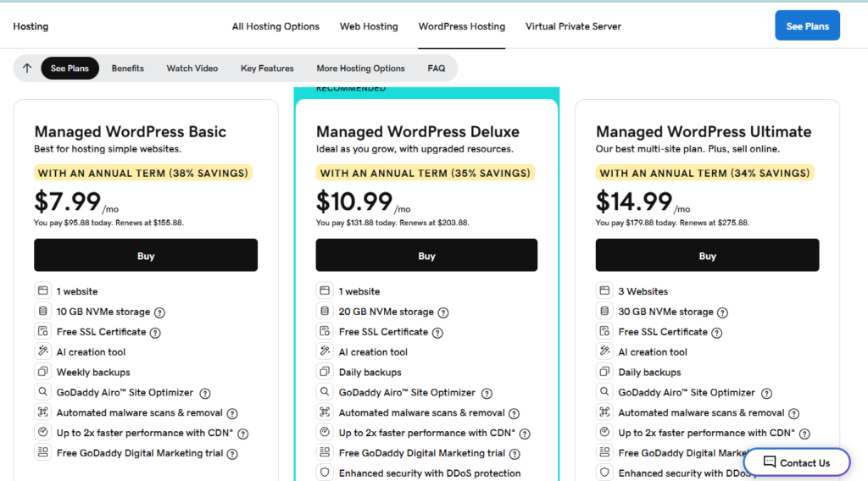Select Watch Video in the section nav

(192, 68)
